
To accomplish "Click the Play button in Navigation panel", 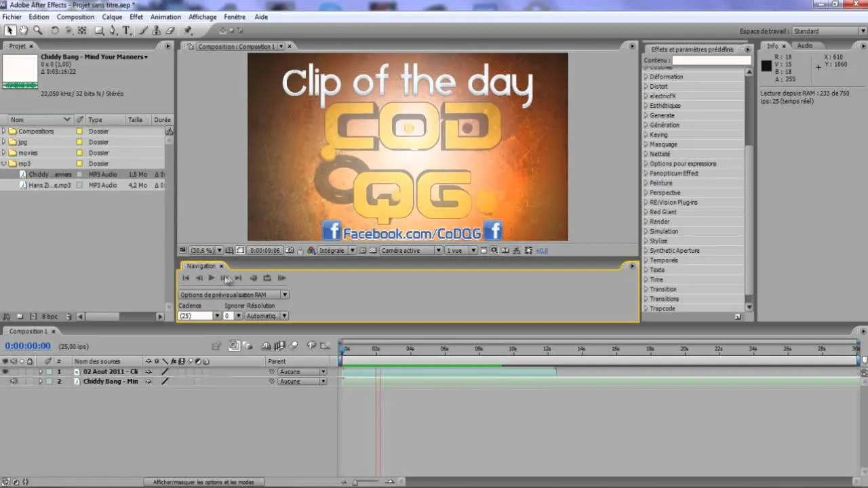I will click(x=212, y=278).
